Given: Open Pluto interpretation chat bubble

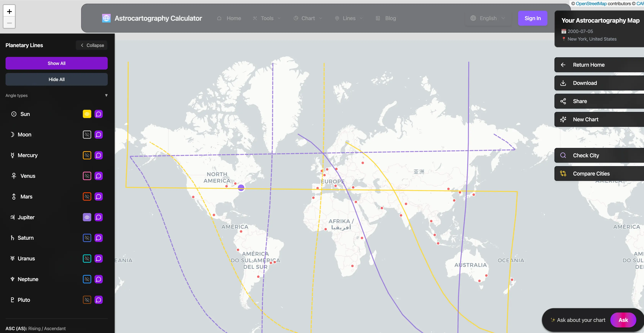Looking at the screenshot, I should [x=99, y=300].
